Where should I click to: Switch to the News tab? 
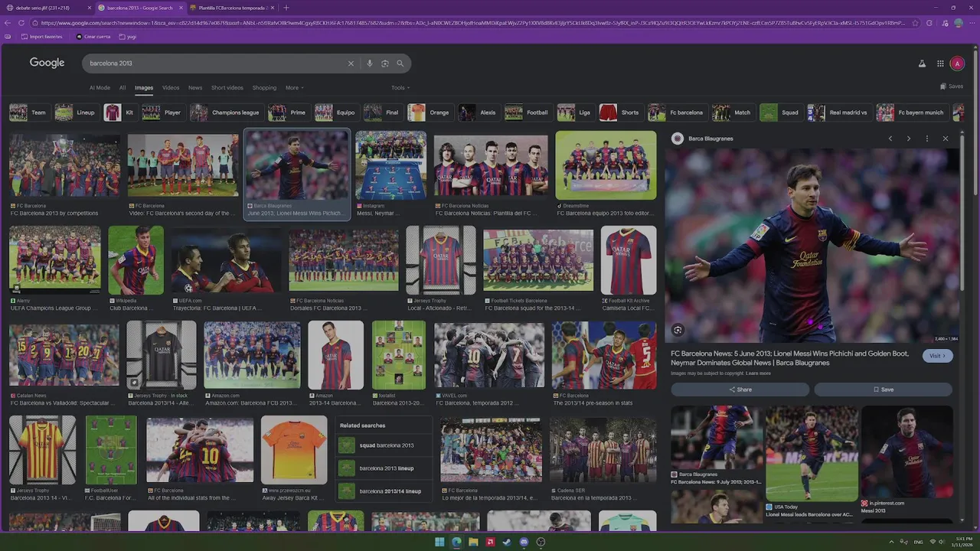click(x=195, y=88)
